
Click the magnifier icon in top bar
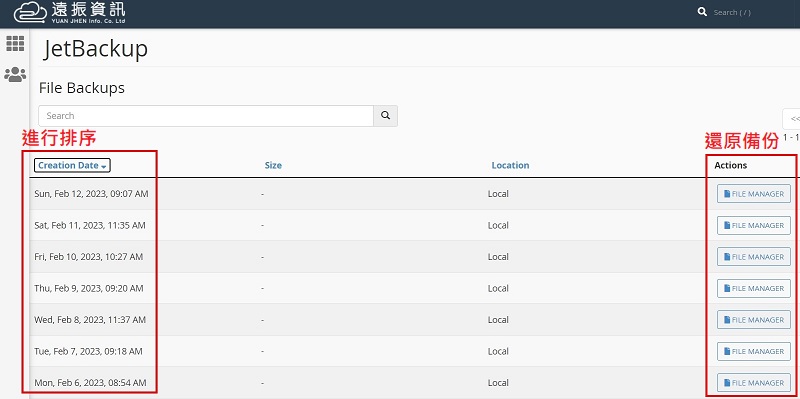(x=702, y=12)
